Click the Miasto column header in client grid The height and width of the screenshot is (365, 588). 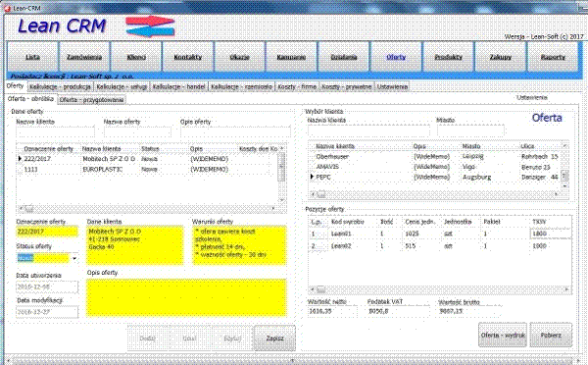[471, 146]
